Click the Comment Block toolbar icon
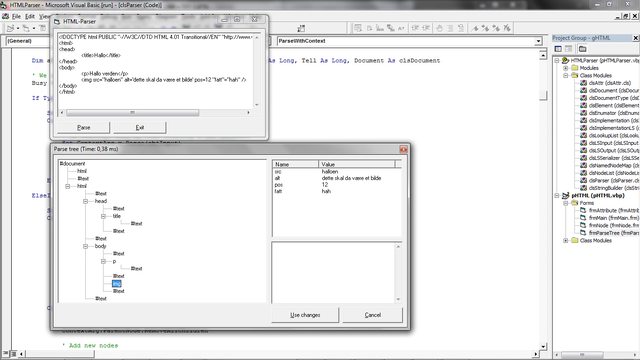Viewport: 640px width, 360px height. [x=450, y=28]
